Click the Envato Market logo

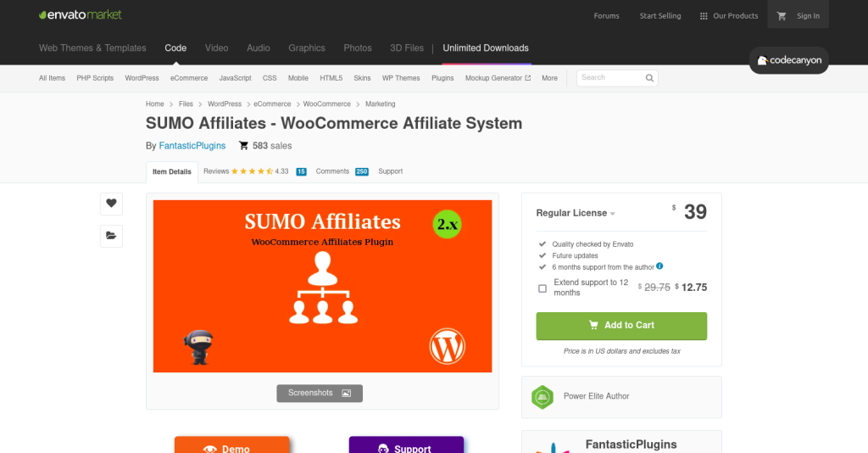[x=81, y=15]
